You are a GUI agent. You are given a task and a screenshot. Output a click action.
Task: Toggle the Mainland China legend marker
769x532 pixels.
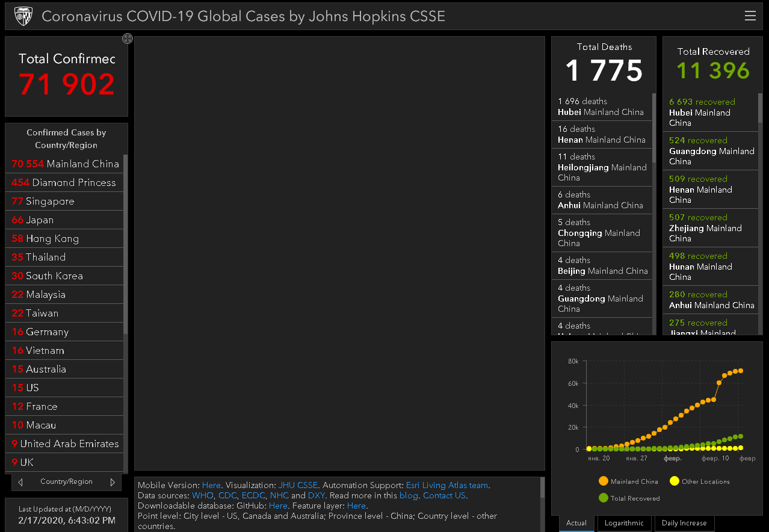(x=603, y=481)
